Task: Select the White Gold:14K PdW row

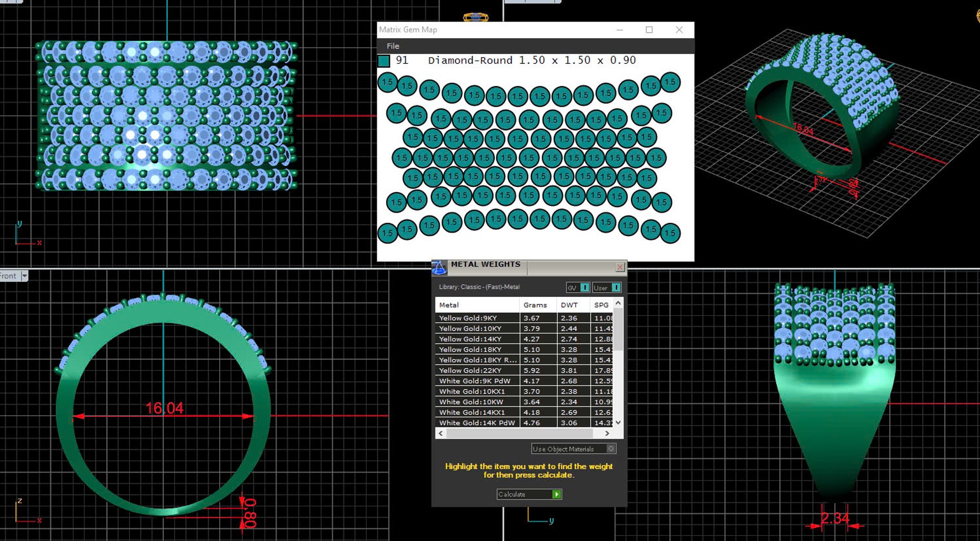Action: point(524,422)
